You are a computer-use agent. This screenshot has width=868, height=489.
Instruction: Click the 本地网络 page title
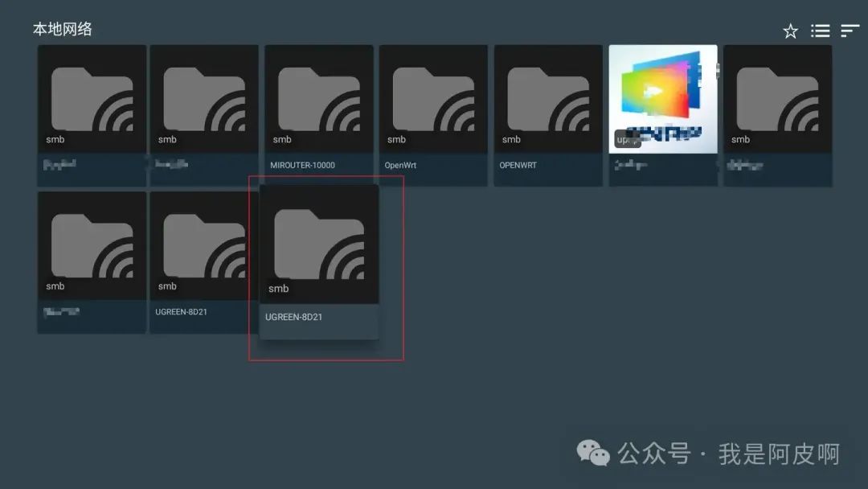pos(62,29)
